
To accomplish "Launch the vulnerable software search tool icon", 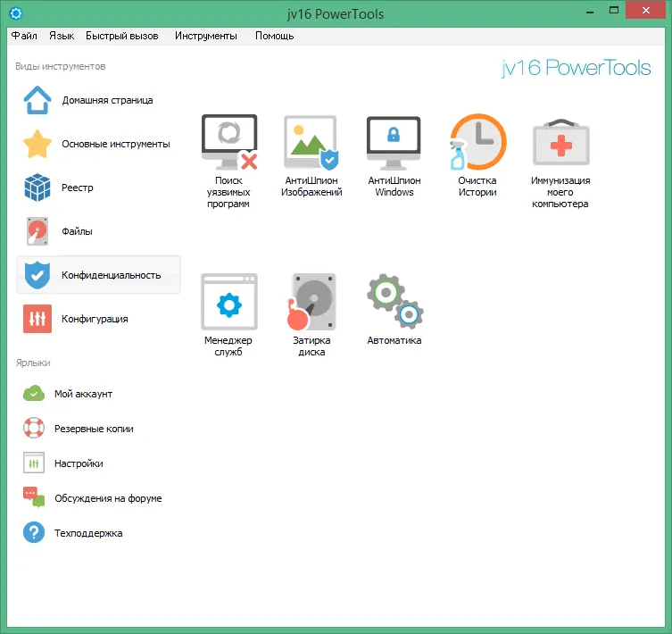I will (x=229, y=142).
